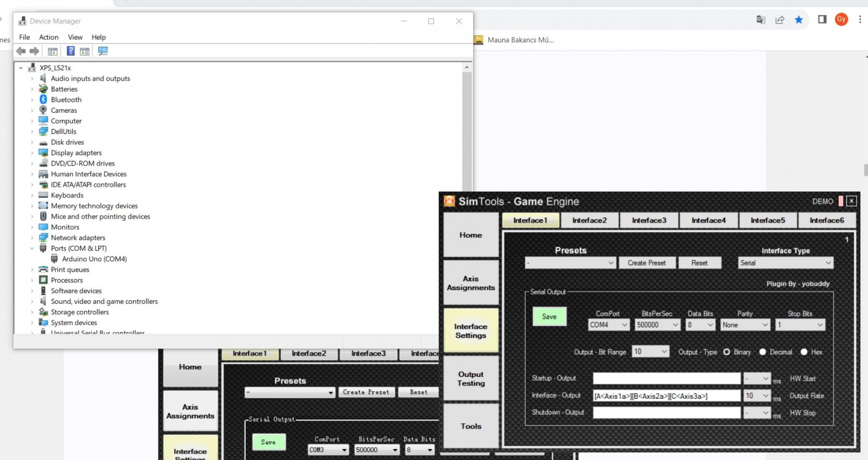The width and height of the screenshot is (868, 460).
Task: Open the BitsPerSec 500000 dropdown
Action: 658,325
